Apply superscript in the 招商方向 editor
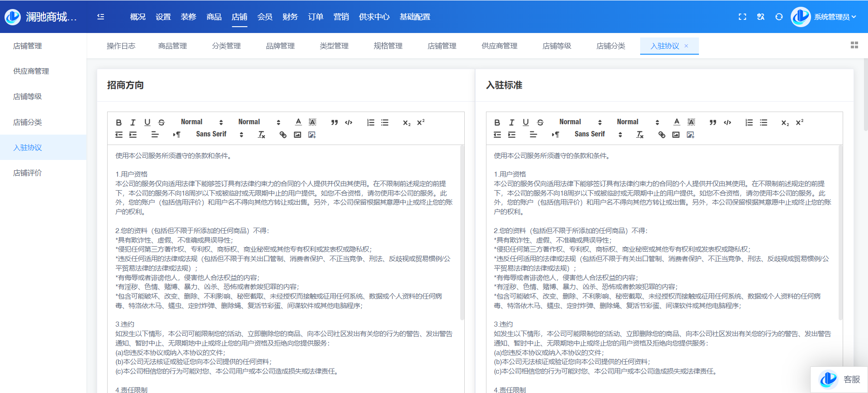Viewport: 868px width, 393px height. click(x=421, y=122)
